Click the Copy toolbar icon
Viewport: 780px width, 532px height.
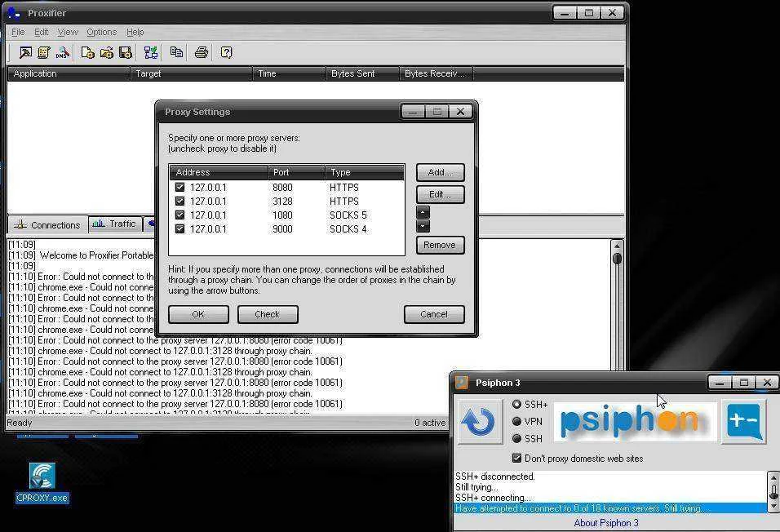(x=176, y=51)
